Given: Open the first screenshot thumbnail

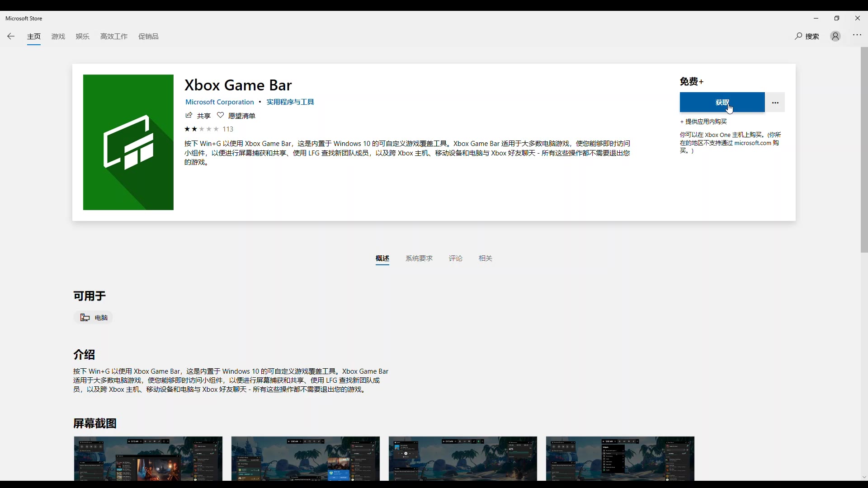Looking at the screenshot, I should (148, 459).
